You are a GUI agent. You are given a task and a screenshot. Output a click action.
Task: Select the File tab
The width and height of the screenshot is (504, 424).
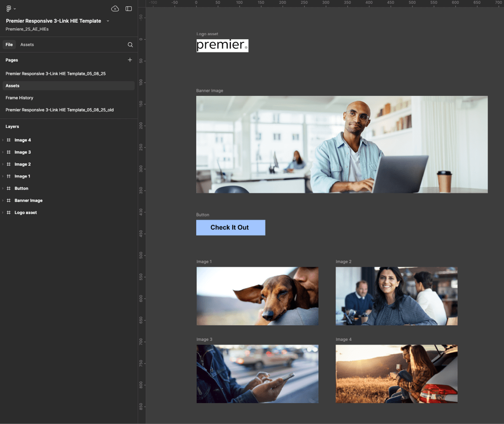click(x=9, y=45)
